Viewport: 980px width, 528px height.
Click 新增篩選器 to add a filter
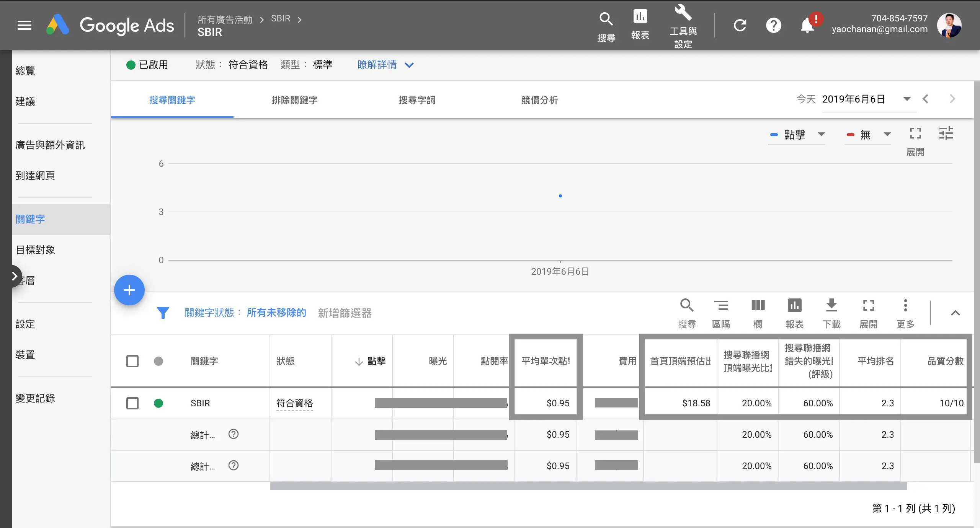[345, 313]
